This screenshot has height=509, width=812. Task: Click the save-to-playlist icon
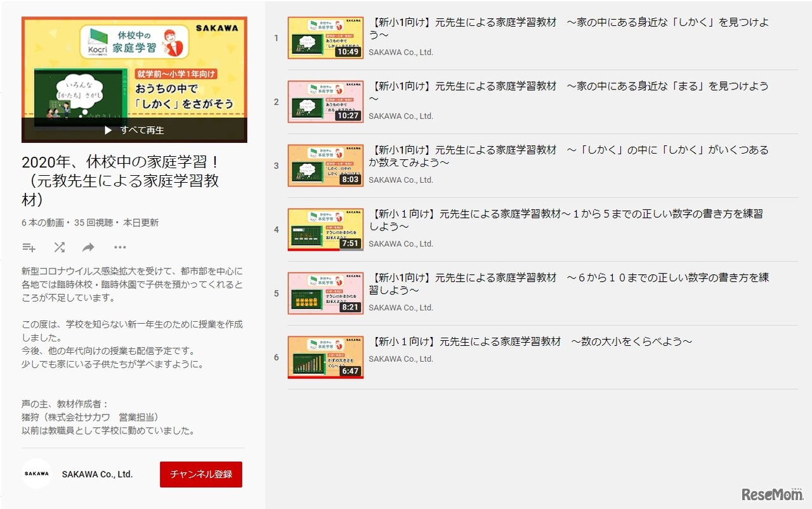point(29,247)
